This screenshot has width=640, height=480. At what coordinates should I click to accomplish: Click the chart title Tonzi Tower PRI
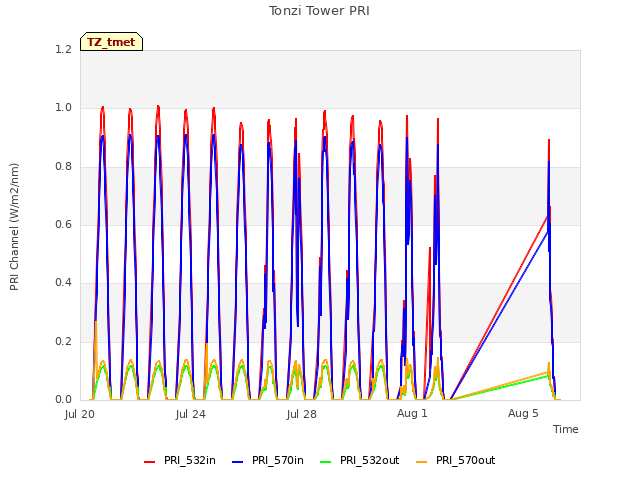(x=319, y=11)
